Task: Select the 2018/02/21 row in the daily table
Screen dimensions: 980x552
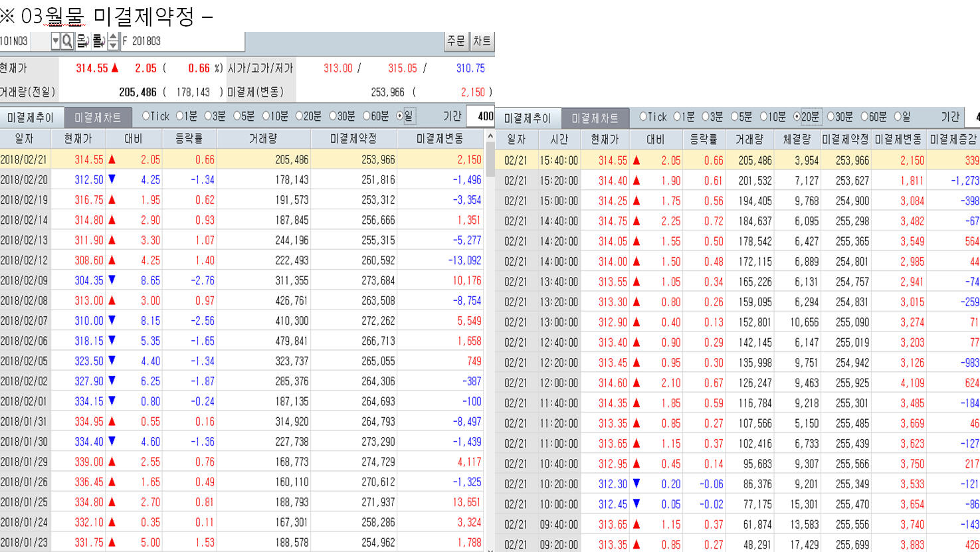Action: pyautogui.click(x=243, y=159)
